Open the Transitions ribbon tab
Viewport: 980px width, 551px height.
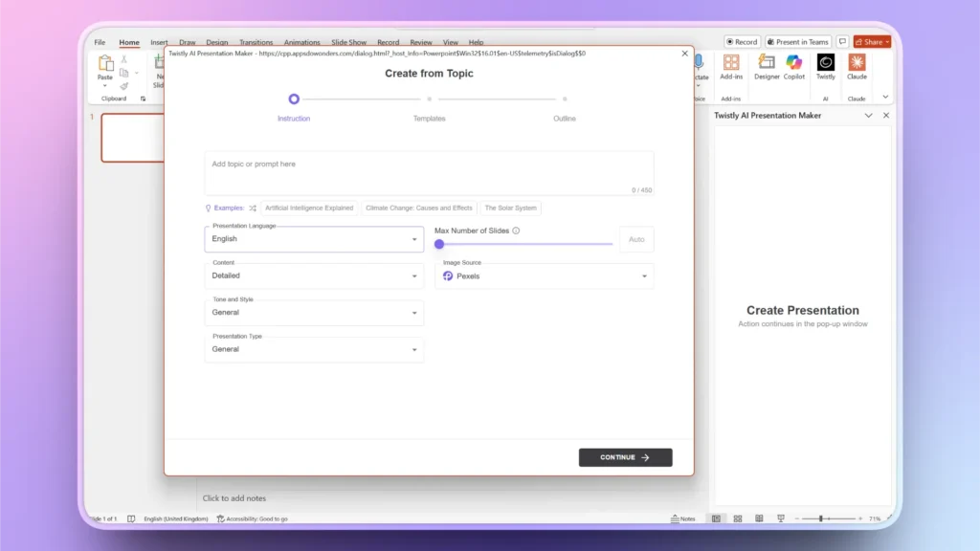click(256, 42)
